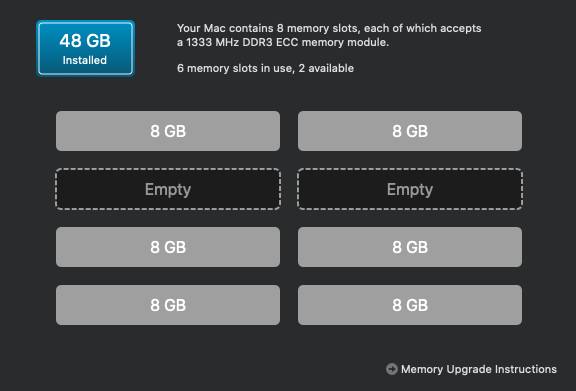576x391 pixels.
Task: Click the "2 available" status text
Action: coord(326,68)
